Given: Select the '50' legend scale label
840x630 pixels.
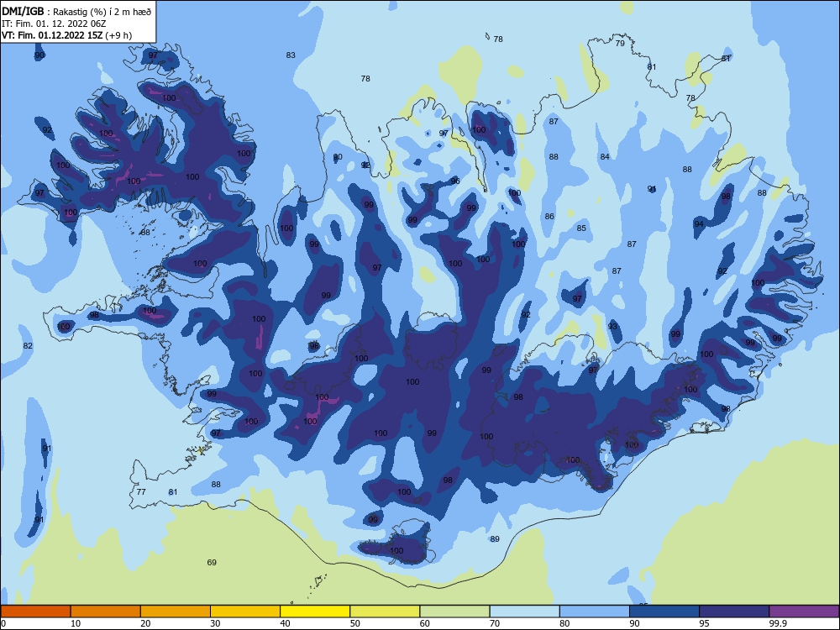Looking at the screenshot, I should click(x=355, y=623).
